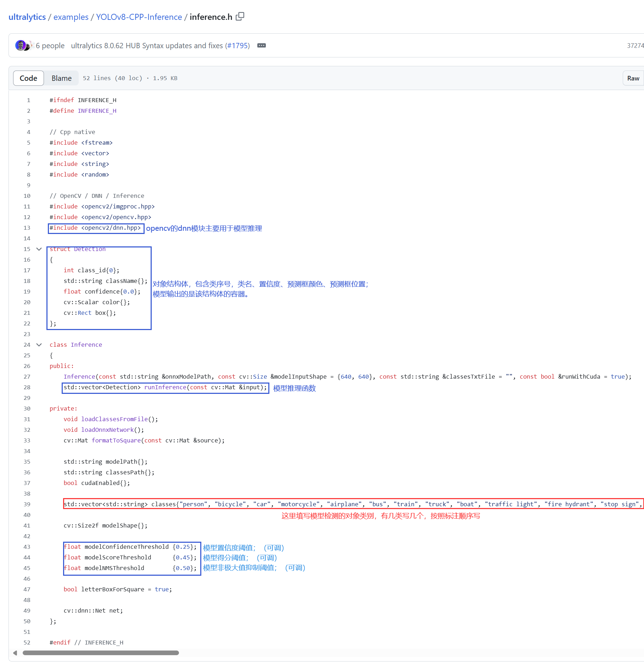
Task: Select line number 13
Action: click(27, 228)
